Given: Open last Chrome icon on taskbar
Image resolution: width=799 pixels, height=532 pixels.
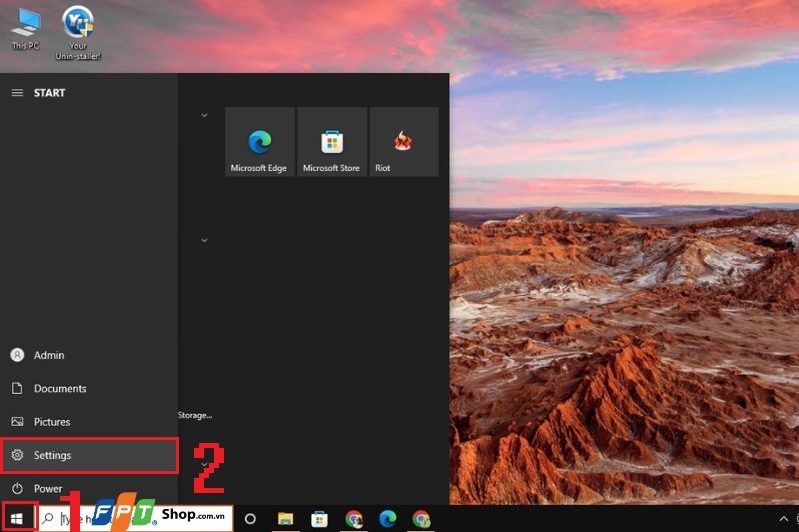Looking at the screenshot, I should 421,519.
